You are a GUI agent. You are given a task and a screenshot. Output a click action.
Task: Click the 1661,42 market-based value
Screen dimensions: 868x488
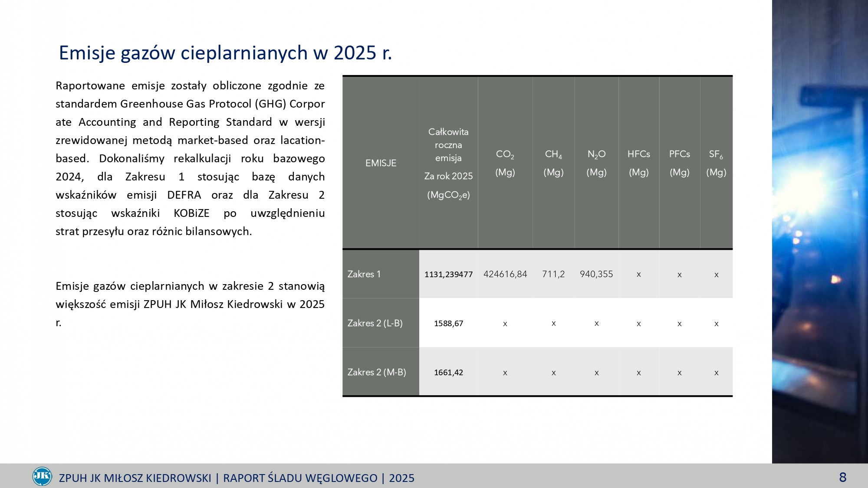point(448,373)
